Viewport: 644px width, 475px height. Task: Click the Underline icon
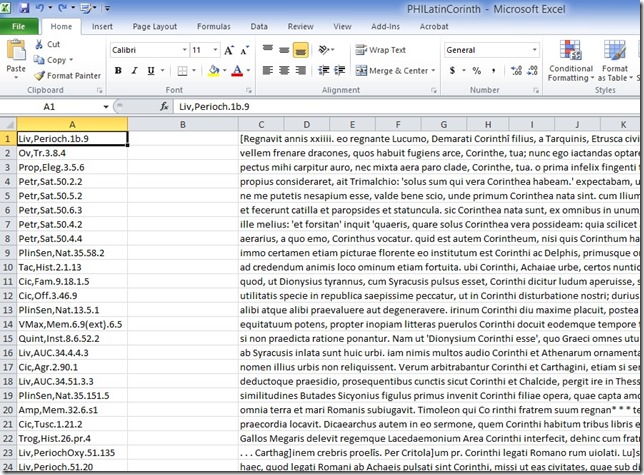coord(151,71)
